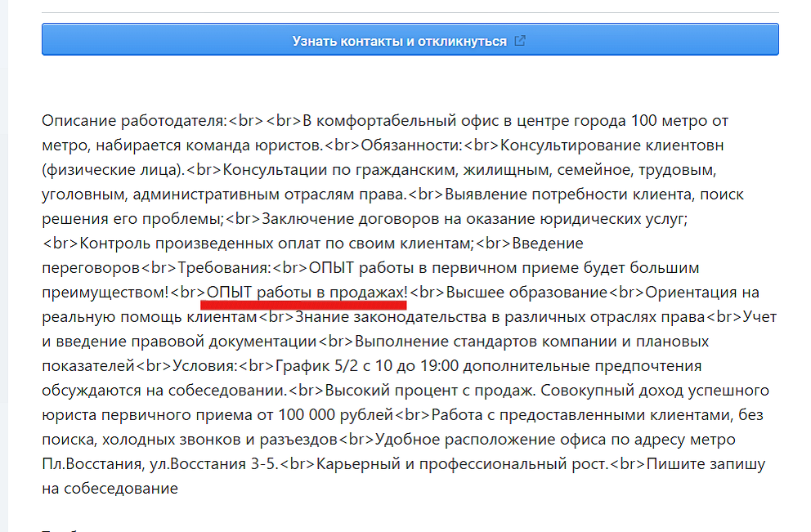The height and width of the screenshot is (532, 811).
Task: Click the 'Узнать контакты и откликнуться' button
Action: pos(410,39)
